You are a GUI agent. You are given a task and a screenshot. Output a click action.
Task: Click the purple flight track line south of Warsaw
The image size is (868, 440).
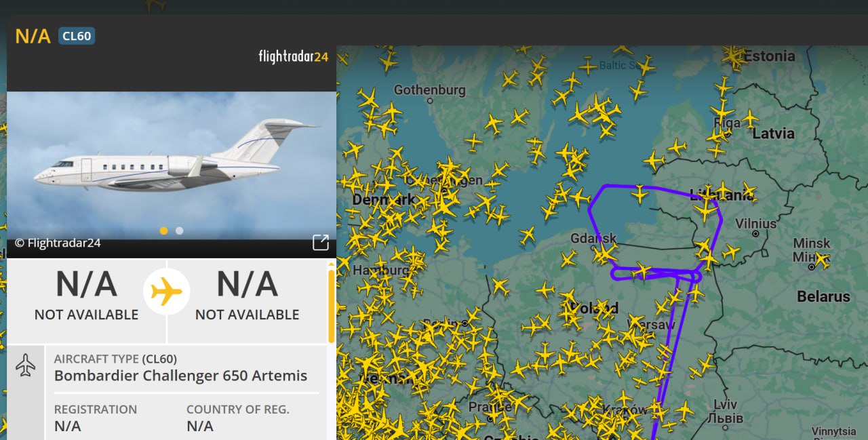tap(667, 366)
